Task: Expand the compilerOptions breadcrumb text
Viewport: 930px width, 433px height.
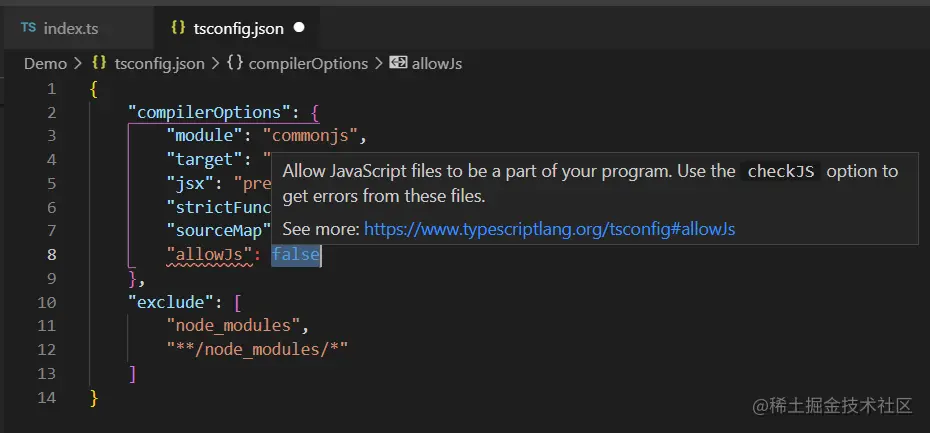Action: pos(308,63)
